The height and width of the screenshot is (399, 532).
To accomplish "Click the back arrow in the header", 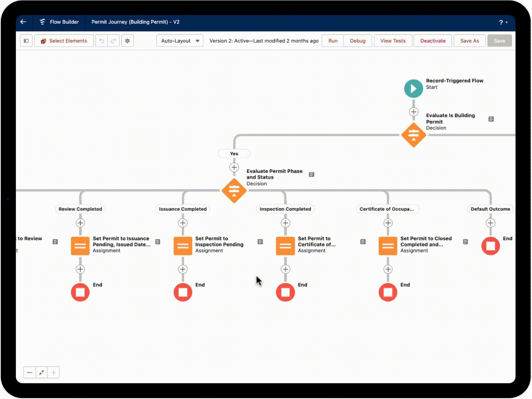I will point(23,22).
